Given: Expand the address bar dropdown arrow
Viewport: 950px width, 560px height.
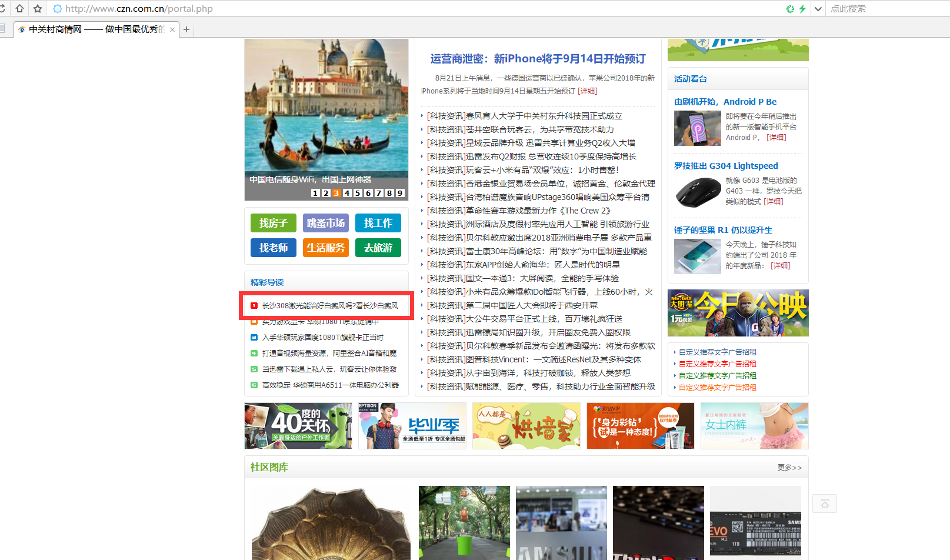Looking at the screenshot, I should click(x=818, y=9).
